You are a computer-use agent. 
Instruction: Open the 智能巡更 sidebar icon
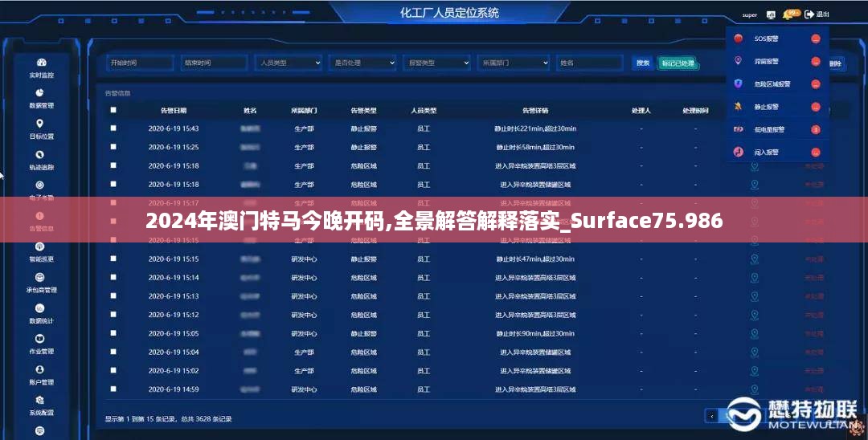tap(40, 247)
